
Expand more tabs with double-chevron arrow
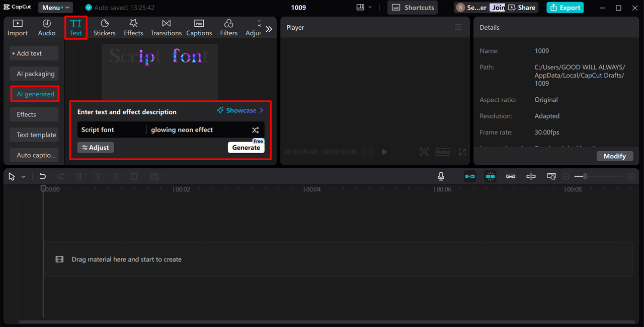(269, 29)
